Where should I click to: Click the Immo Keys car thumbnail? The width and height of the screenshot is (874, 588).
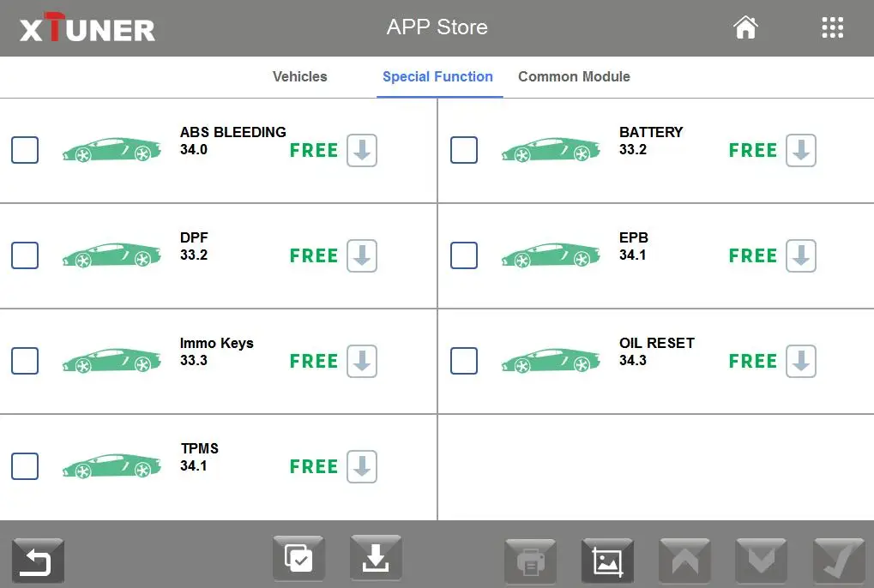(112, 361)
